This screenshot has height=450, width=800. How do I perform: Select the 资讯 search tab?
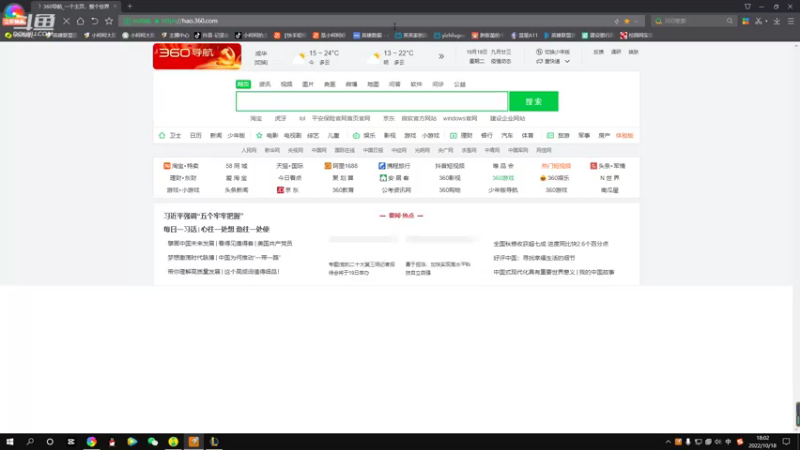click(265, 84)
